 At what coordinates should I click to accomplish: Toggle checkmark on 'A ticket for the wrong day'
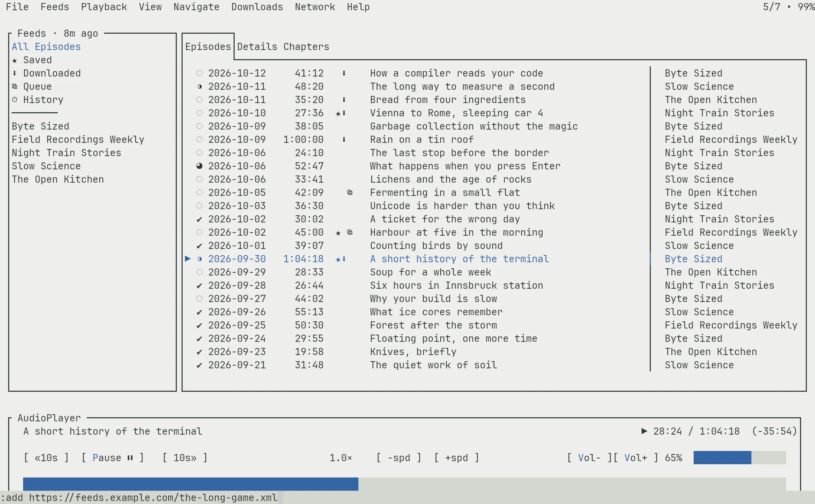[200, 219]
